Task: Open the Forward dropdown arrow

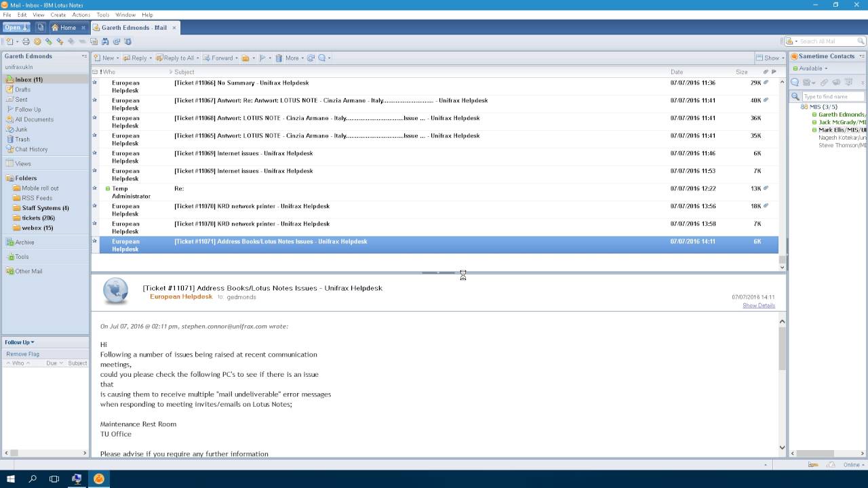Action: 237,58
